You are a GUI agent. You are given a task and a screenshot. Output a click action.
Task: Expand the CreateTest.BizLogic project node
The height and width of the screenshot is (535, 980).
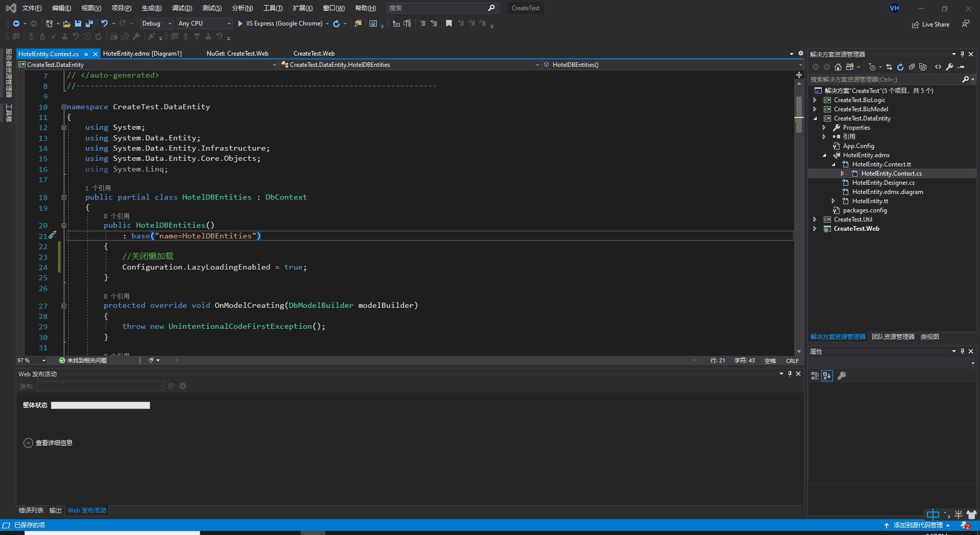click(815, 100)
